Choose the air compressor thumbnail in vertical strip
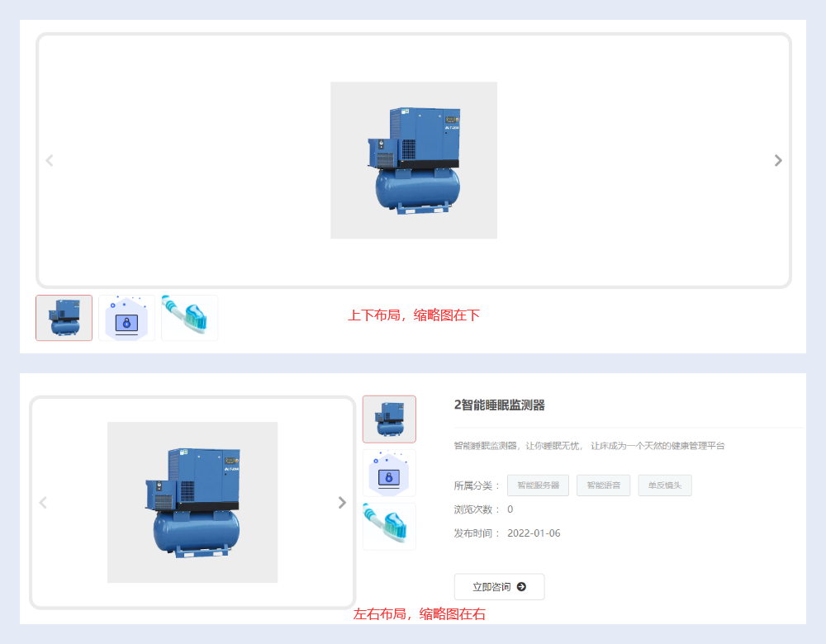Viewport: 826px width, 644px height. click(389, 419)
